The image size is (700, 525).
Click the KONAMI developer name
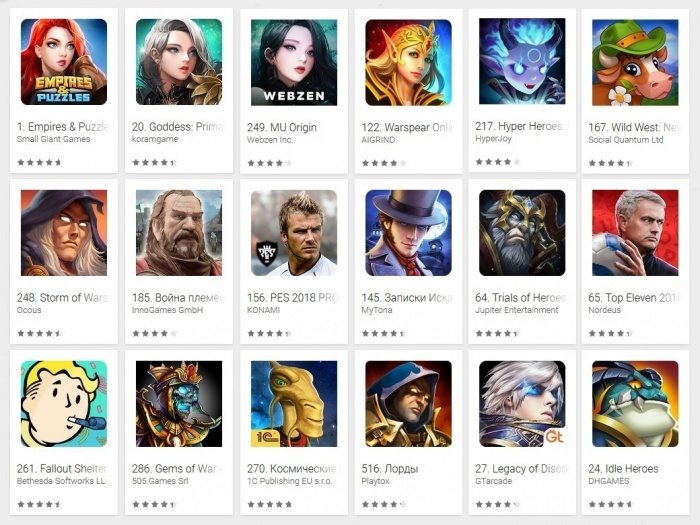263,310
